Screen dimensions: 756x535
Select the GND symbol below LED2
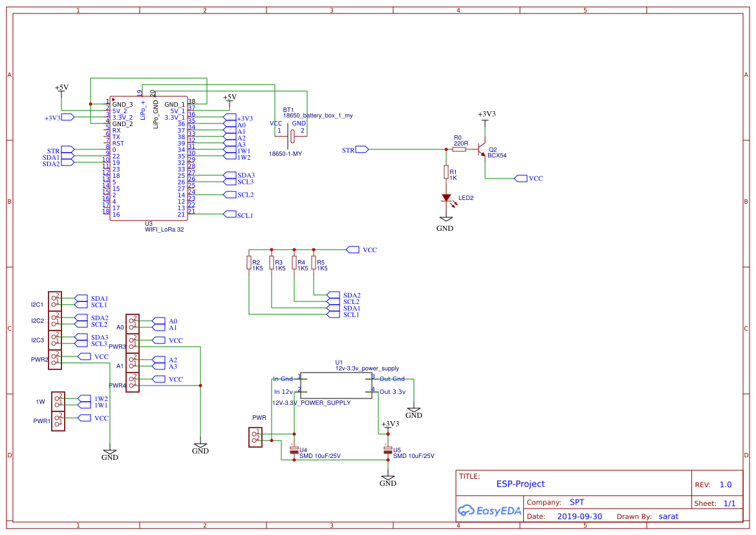[446, 219]
